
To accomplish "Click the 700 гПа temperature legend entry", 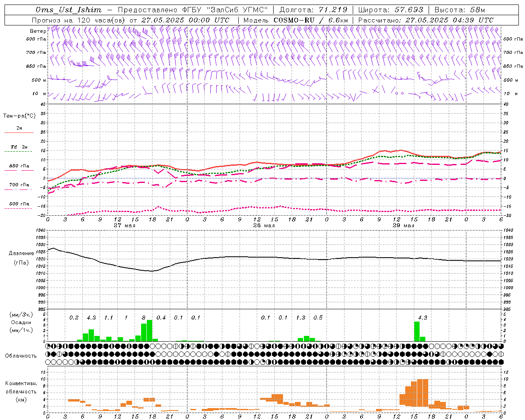I will [x=19, y=185].
